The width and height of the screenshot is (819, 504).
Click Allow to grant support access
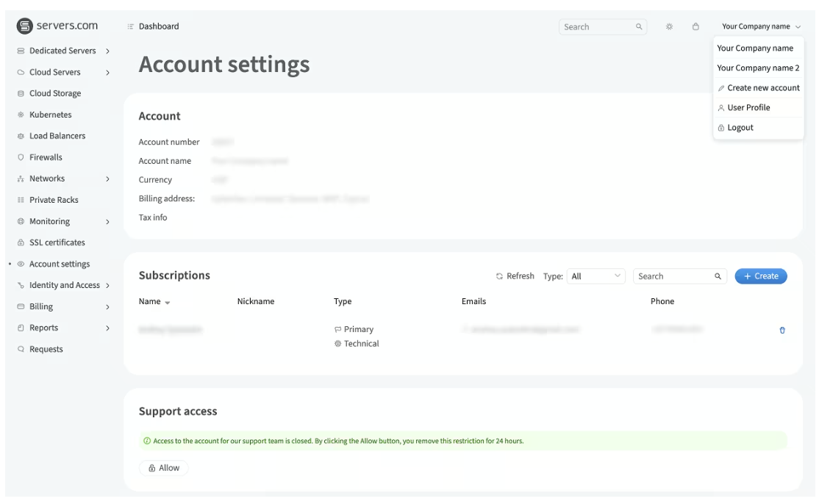point(164,468)
